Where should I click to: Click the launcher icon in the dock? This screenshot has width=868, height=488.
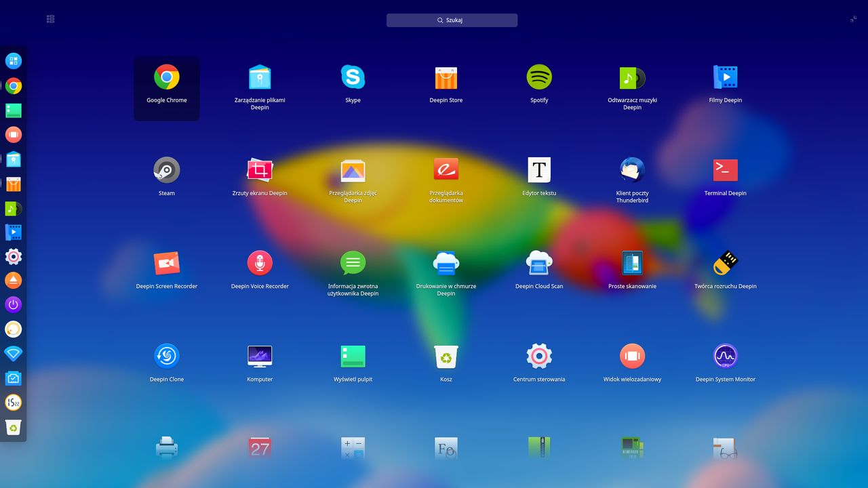14,61
